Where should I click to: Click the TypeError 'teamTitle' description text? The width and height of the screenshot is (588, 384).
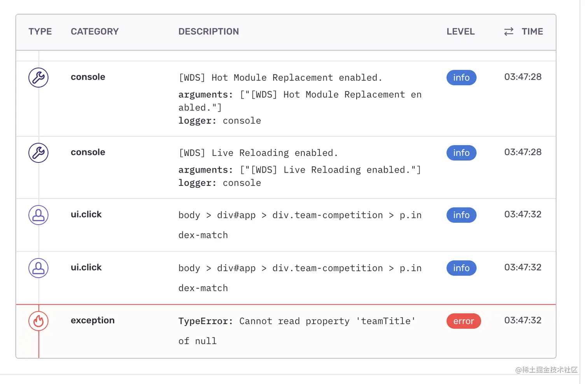tap(296, 321)
